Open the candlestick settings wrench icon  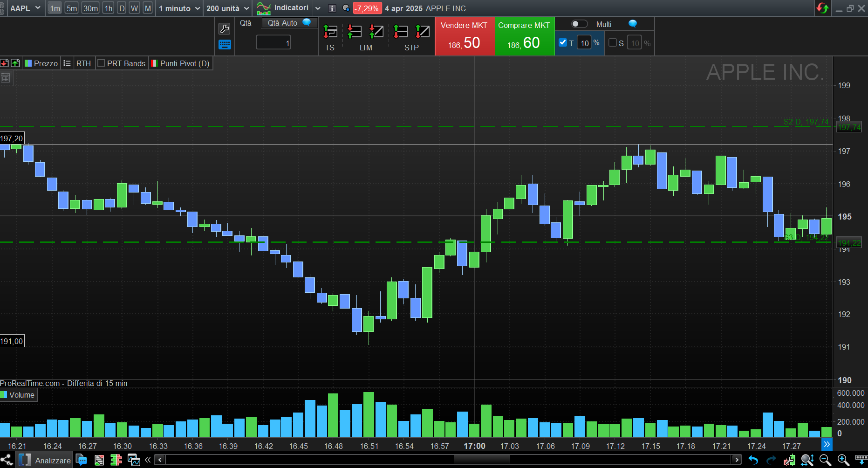[789, 460]
